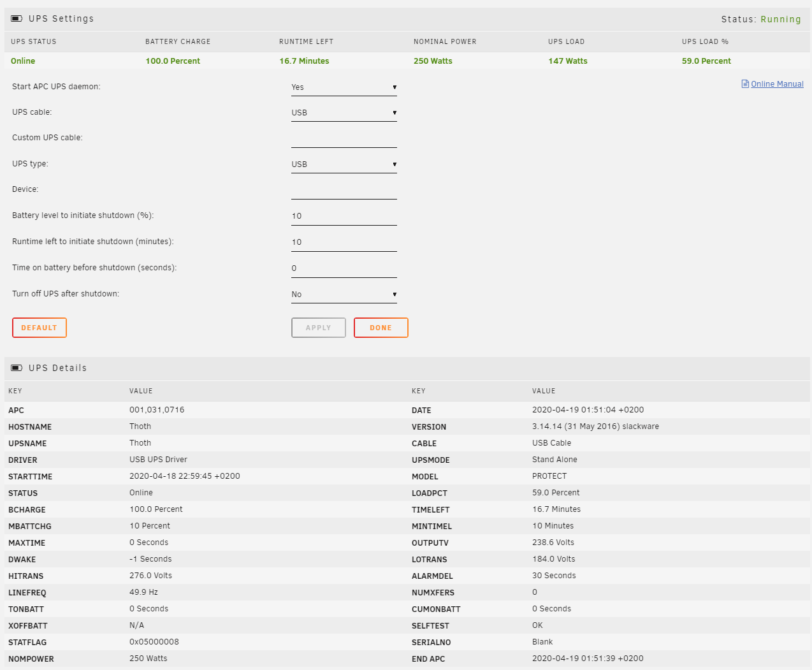Click the 147 Watts UPS load value
812x670 pixels.
(x=568, y=61)
